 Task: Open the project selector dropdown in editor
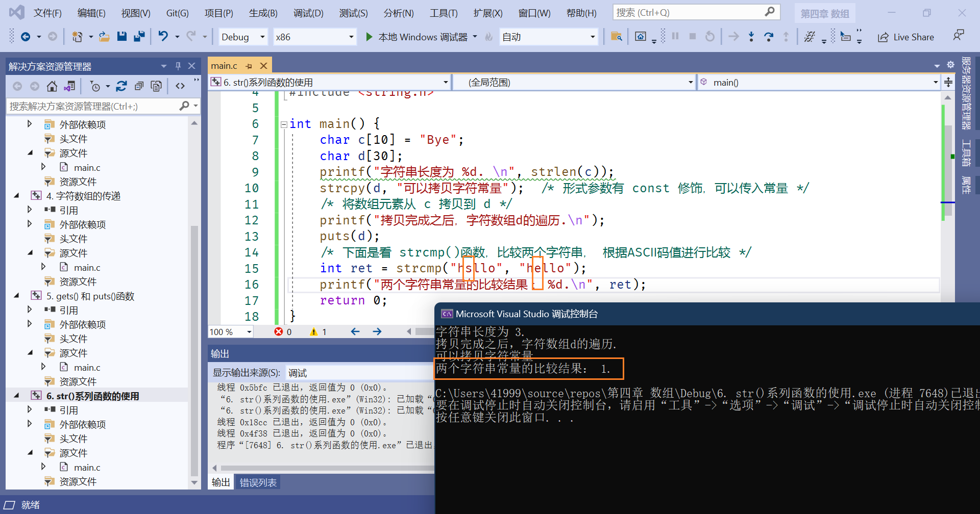[x=329, y=82]
